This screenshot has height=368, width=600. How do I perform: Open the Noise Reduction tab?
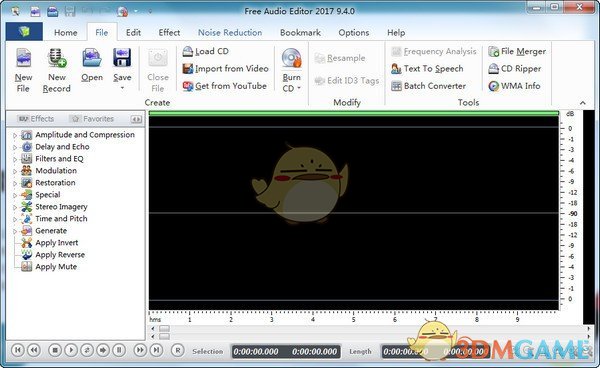point(230,33)
